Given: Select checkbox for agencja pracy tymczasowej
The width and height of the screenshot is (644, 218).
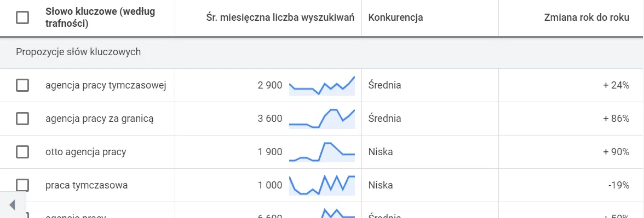Looking at the screenshot, I should tap(22, 85).
